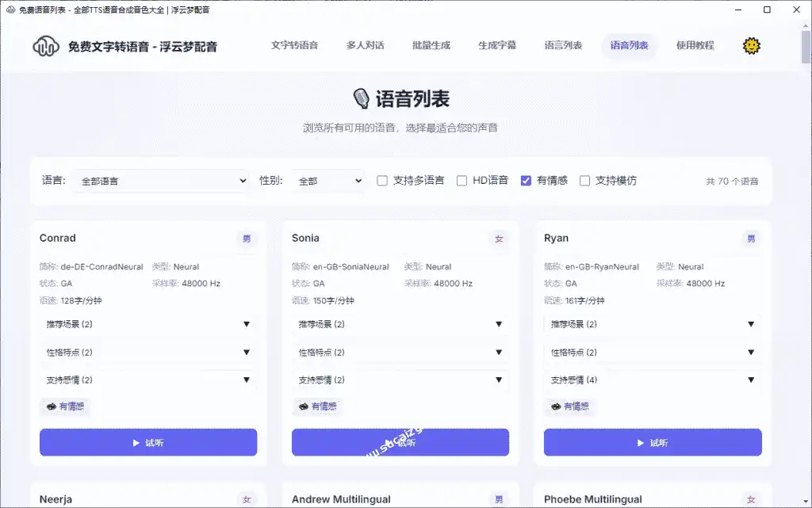This screenshot has height=508, width=812.
Task: Click the scrollbar up arrow
Action: [806, 25]
